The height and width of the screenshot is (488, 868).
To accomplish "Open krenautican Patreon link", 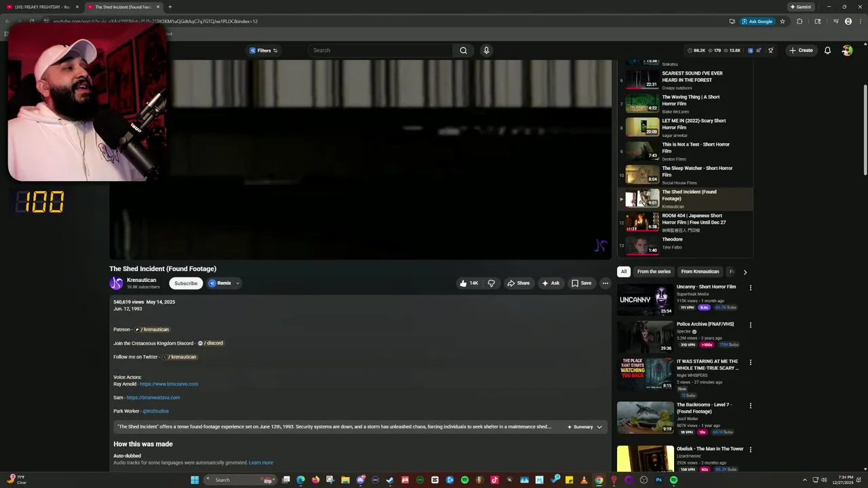I will click(x=152, y=330).
